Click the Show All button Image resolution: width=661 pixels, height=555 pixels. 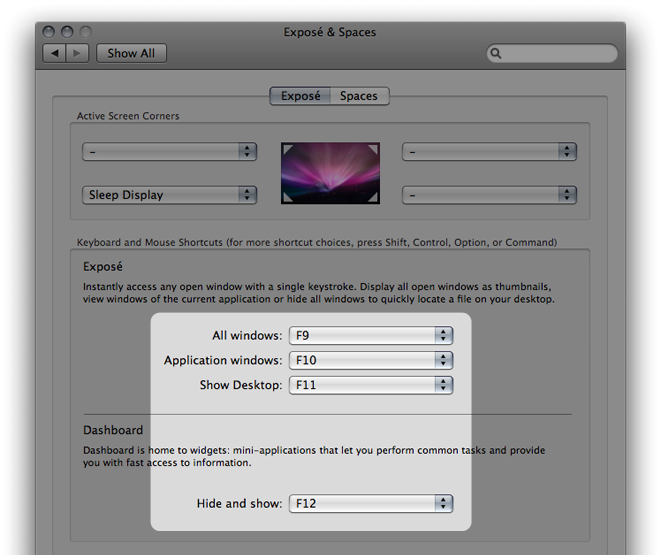tap(131, 53)
